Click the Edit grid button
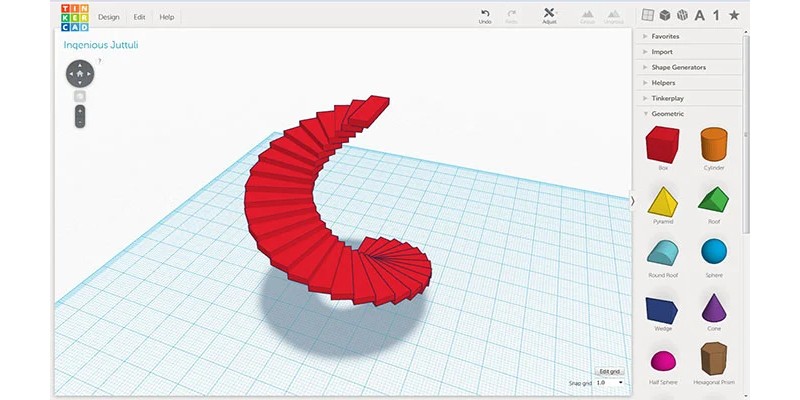The width and height of the screenshot is (800, 400). point(610,371)
